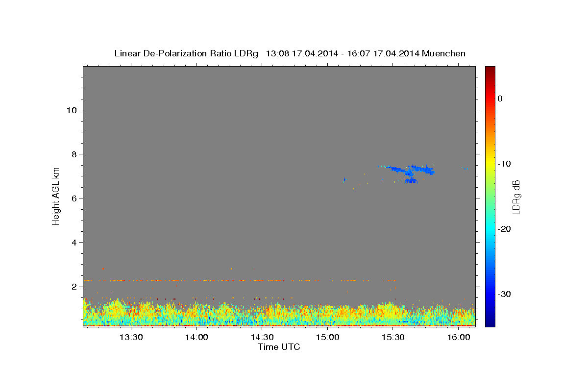The height and width of the screenshot is (392, 588).
Task: Click the cyan -20 dB colorbar region
Action: (490, 229)
